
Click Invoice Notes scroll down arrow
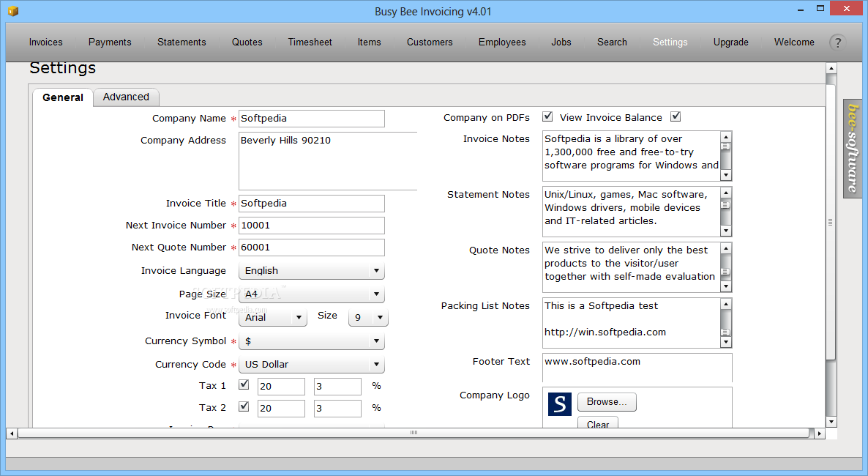[726, 175]
